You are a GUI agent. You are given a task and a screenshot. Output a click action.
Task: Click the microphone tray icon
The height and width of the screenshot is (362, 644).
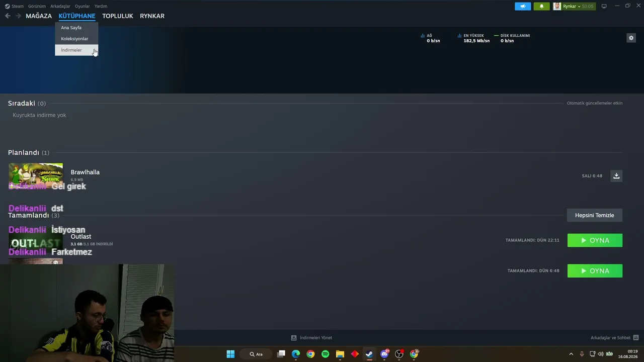tap(582, 354)
